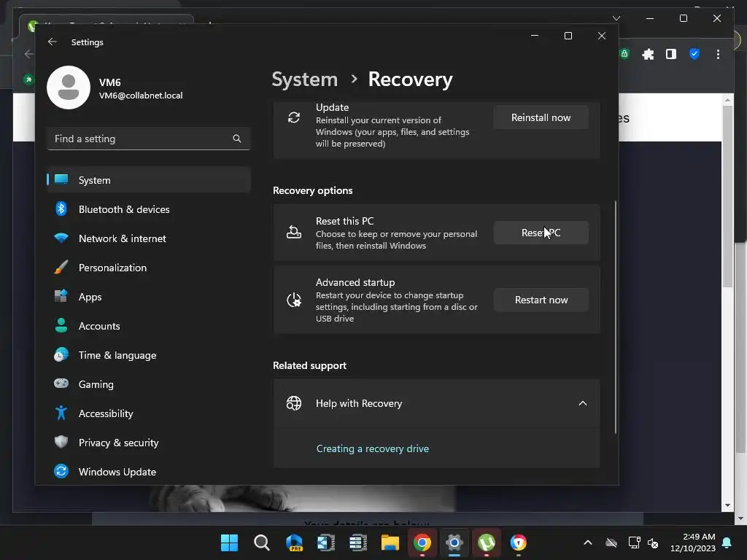The image size is (747, 560).
Task: Open Creating a recovery drive link
Action: (x=373, y=448)
